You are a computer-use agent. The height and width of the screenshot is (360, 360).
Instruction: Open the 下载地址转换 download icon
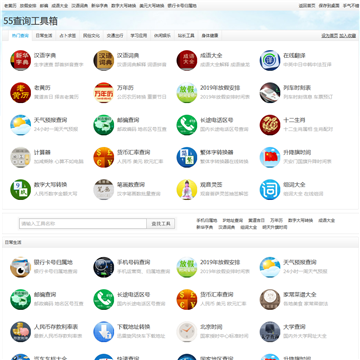pos(104,332)
